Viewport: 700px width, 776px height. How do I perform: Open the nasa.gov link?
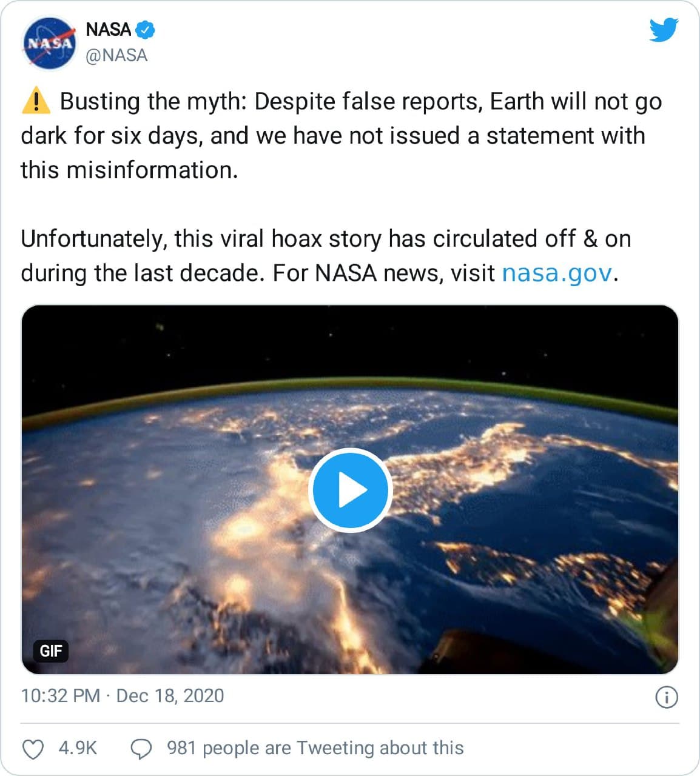tap(557, 273)
